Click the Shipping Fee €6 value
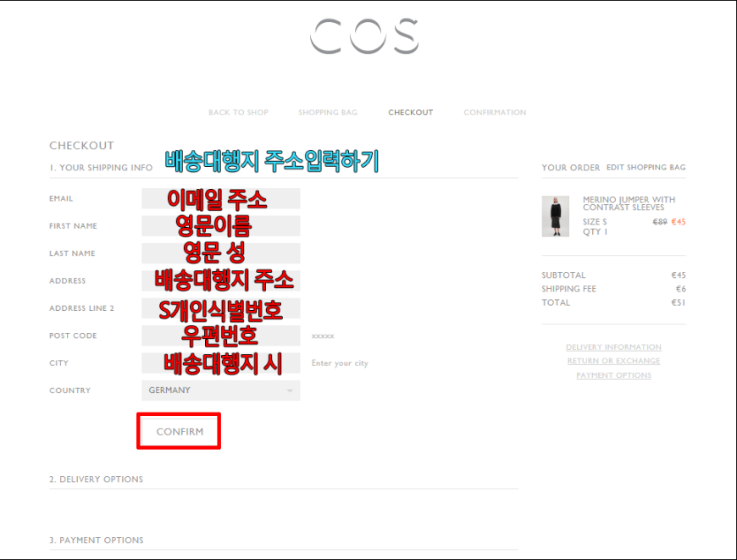 tap(680, 289)
